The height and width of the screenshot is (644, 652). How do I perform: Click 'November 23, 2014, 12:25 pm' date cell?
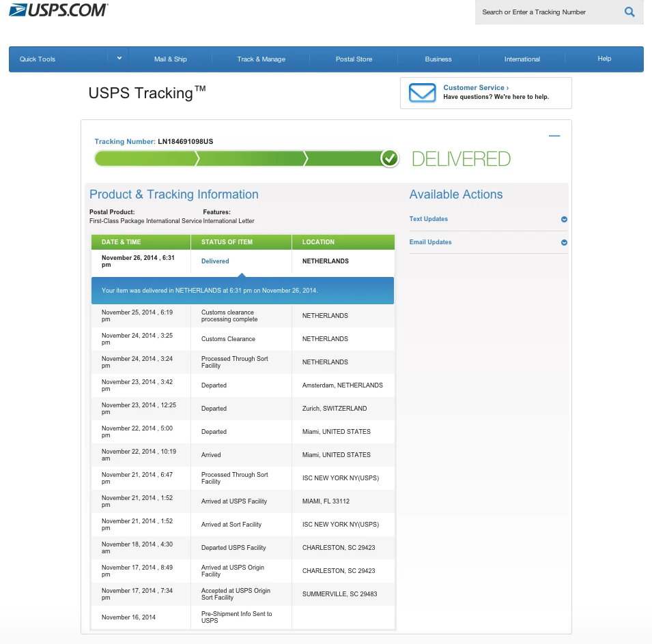(139, 409)
